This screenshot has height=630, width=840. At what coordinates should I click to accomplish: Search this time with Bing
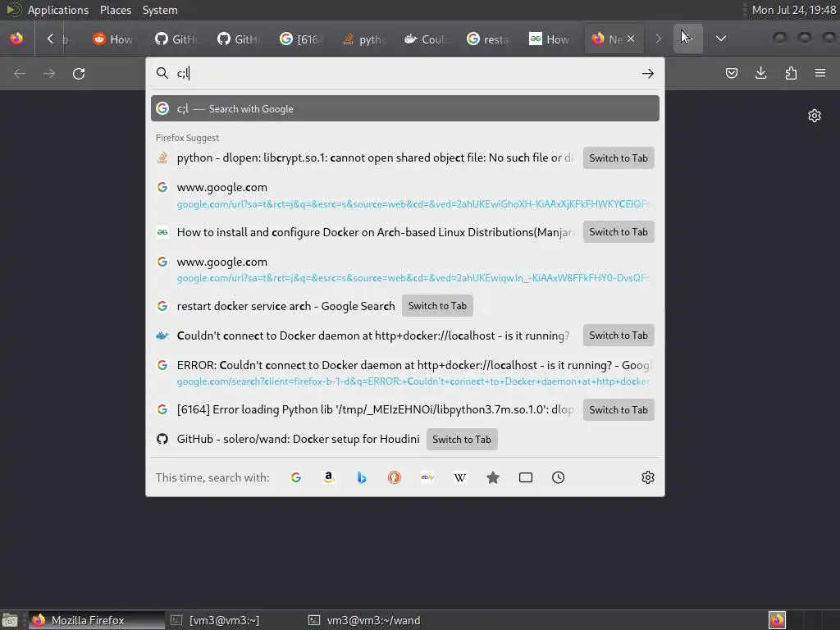362,477
